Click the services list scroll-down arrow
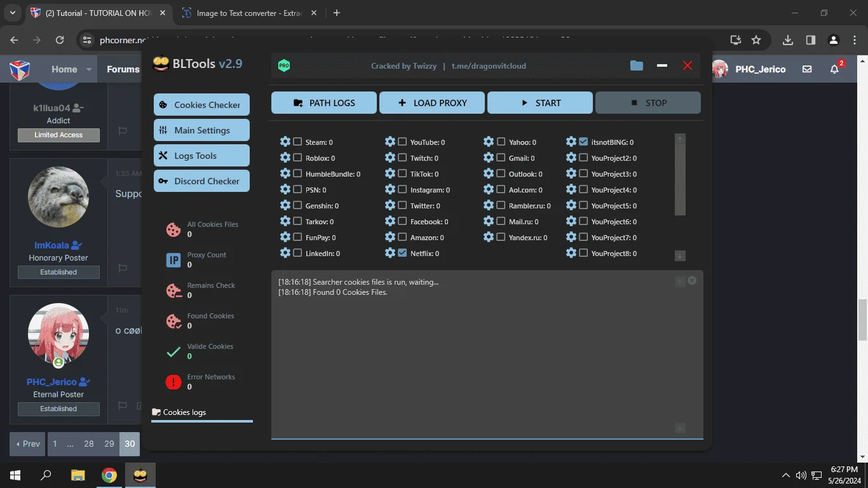The height and width of the screenshot is (488, 868). coord(680,255)
